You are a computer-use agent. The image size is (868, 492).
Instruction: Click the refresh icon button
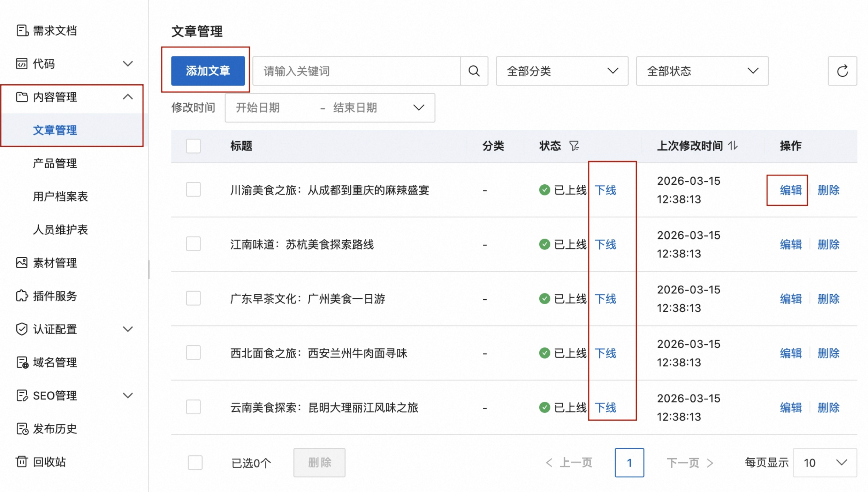point(842,71)
